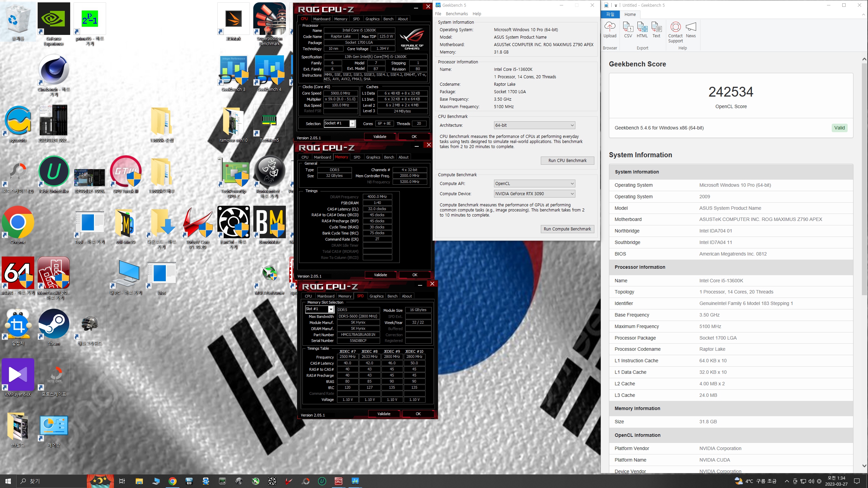868x488 pixels.
Task: Open GPU Tweak III desktop shortcut
Action: click(126, 175)
